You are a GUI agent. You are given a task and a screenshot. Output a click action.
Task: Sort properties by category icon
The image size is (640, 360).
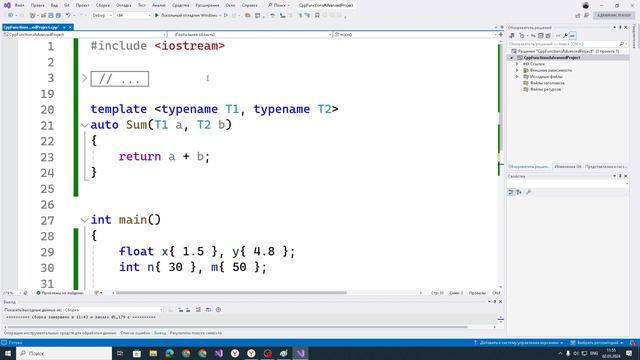click(511, 192)
